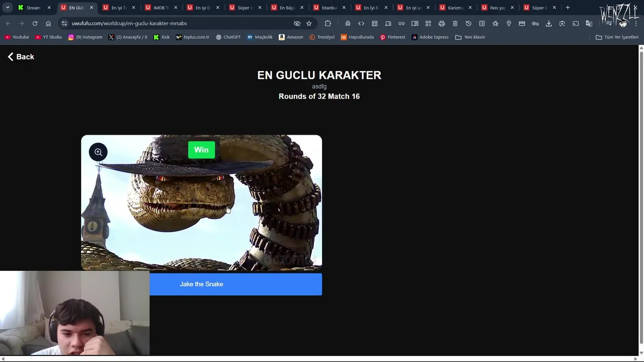The height and width of the screenshot is (362, 644).
Task: Open the password manager key icon
Action: click(535, 23)
